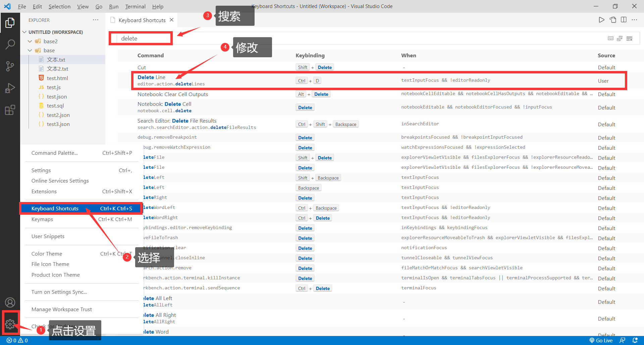This screenshot has height=345, width=644.
Task: Click the VS Code logo in title bar
Action: point(7,6)
